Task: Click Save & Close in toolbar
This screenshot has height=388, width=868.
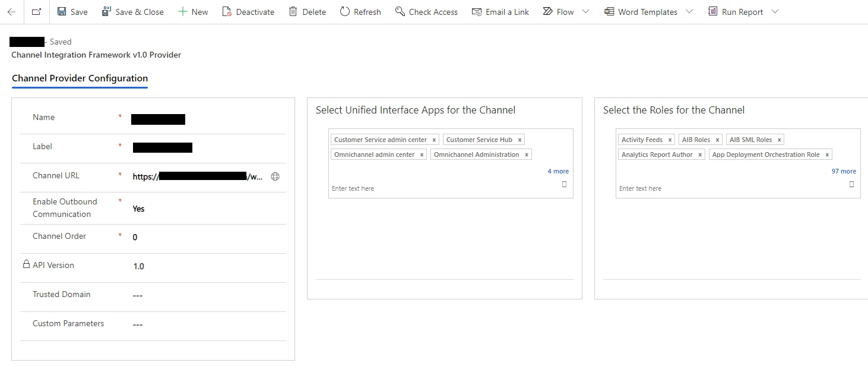Action: 132,12
